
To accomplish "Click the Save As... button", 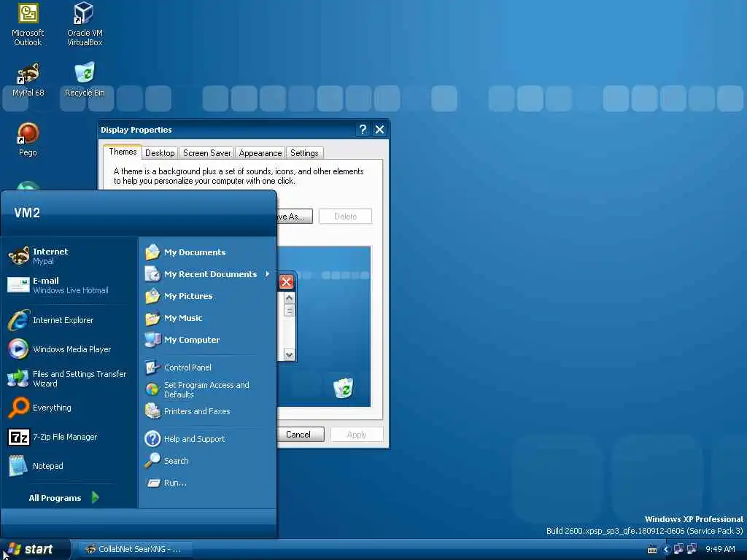I will click(295, 216).
